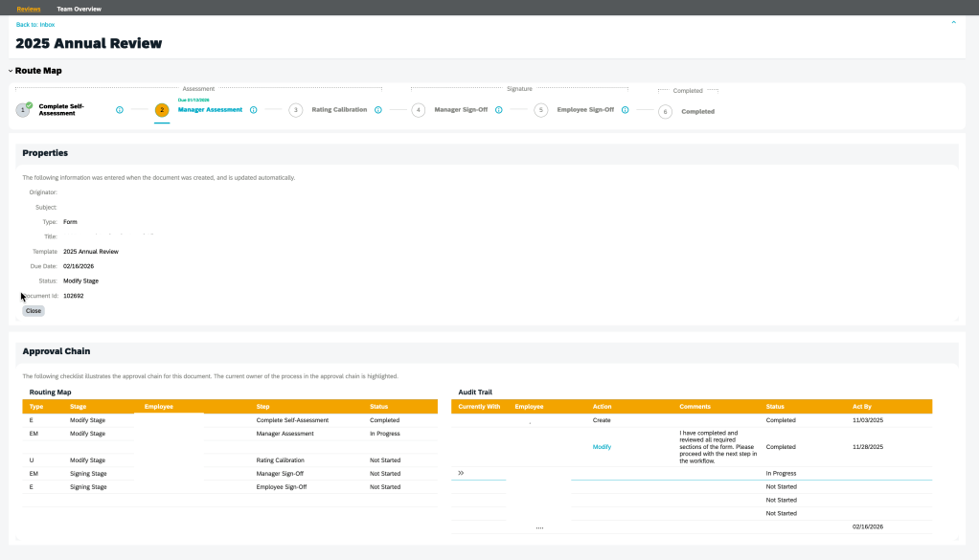Go back to Inbox link

(35, 24)
